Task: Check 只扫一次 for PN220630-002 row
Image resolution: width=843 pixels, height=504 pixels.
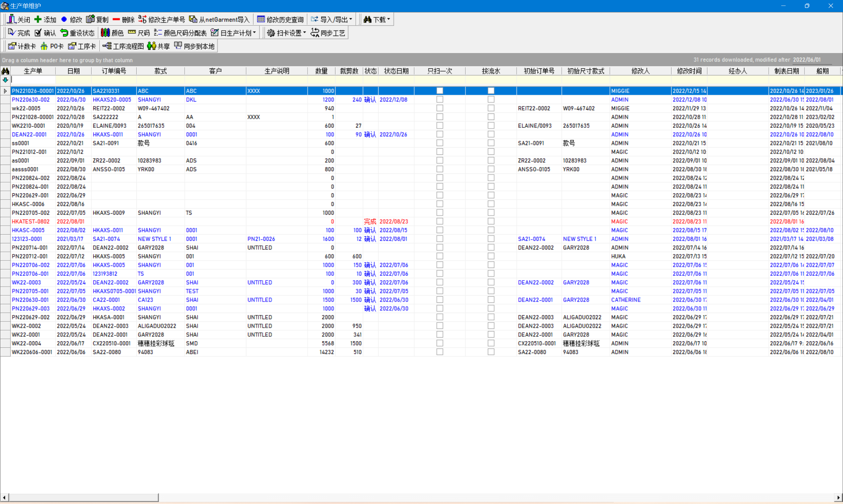Action: (x=440, y=99)
